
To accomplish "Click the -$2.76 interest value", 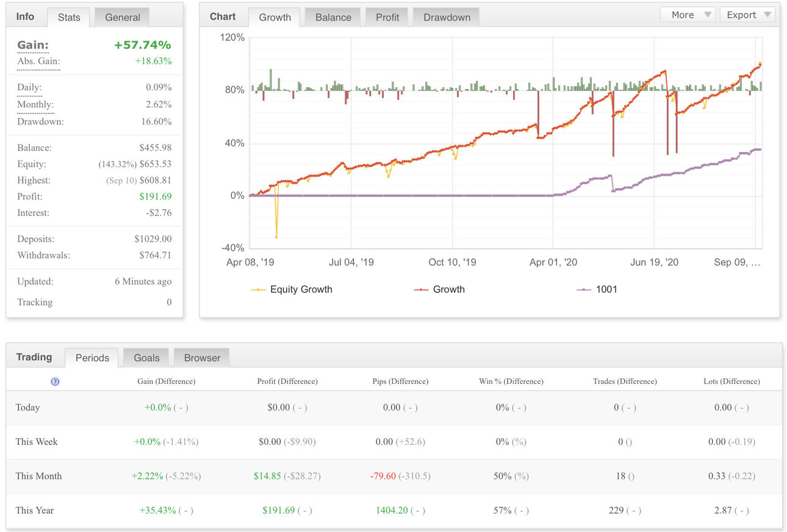I will 157,213.
